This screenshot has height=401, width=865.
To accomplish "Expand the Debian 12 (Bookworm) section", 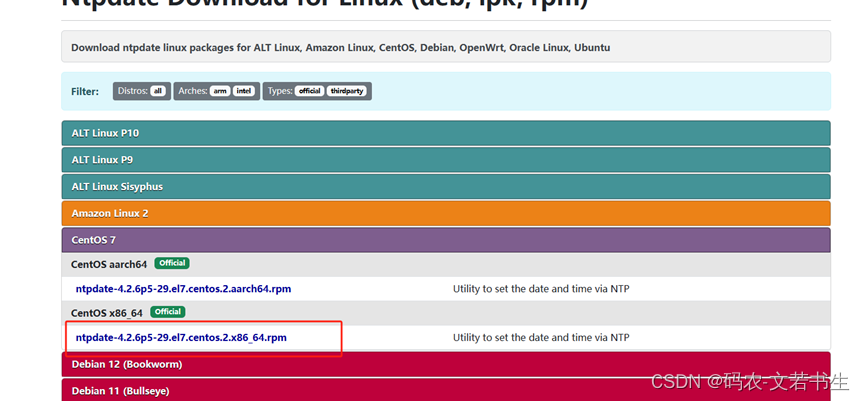I will coord(446,365).
